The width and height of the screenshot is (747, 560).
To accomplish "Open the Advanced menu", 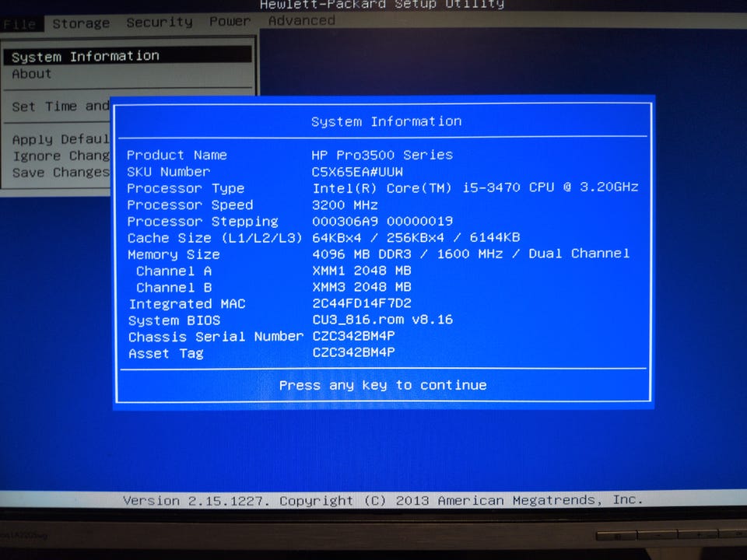I will click(x=302, y=20).
